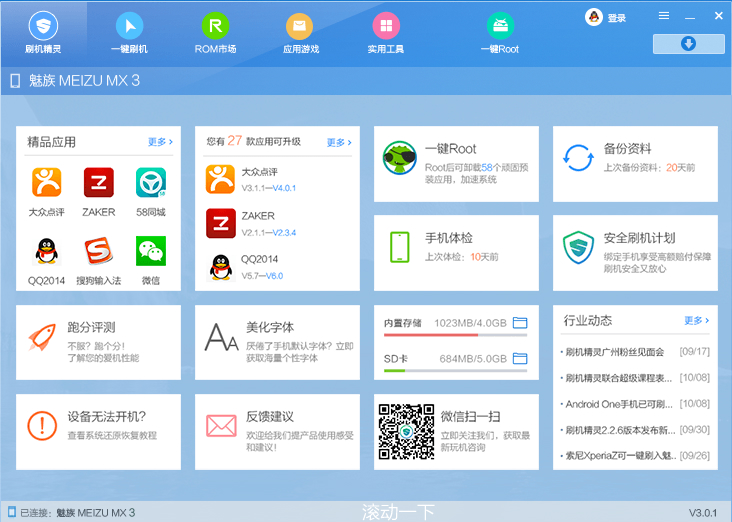The width and height of the screenshot is (732, 522).
Task: Click upgrade version V6.0 for QQ2014
Action: pyautogui.click(x=274, y=276)
